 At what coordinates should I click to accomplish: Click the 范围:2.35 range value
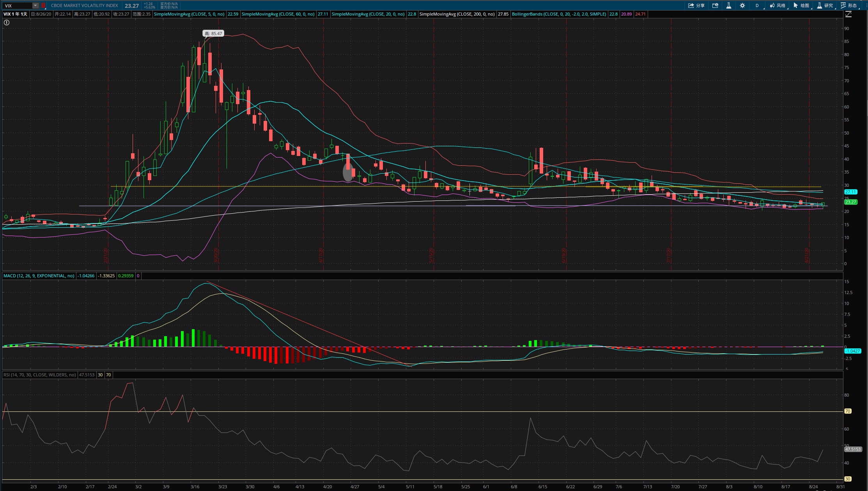[142, 14]
